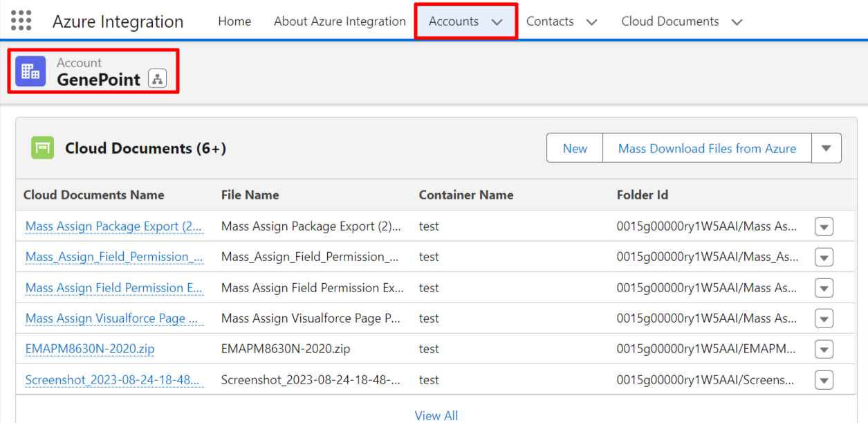Click the Cloud Documents green icon

(x=42, y=148)
